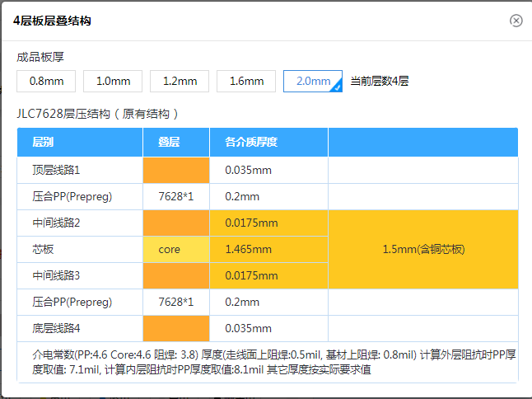This screenshot has height=399, width=532.
Task: Click the selected 2.0mm thickness option
Action: tap(313, 81)
